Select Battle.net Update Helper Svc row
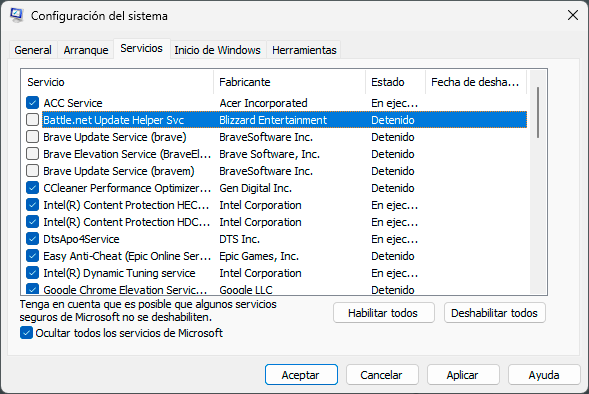Image resolution: width=589 pixels, height=394 pixels. (x=284, y=120)
